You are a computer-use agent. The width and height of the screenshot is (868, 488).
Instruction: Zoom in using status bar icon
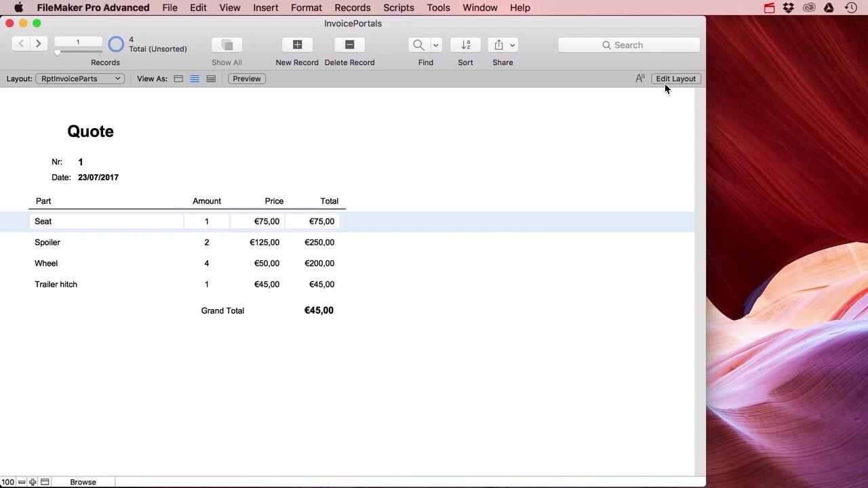33,482
